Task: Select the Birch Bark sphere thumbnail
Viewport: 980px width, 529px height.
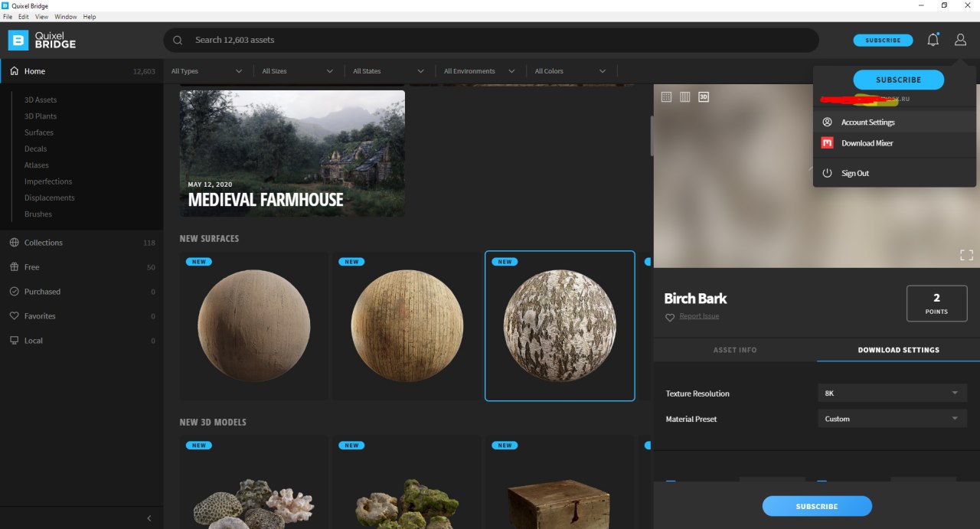Action: tap(560, 325)
